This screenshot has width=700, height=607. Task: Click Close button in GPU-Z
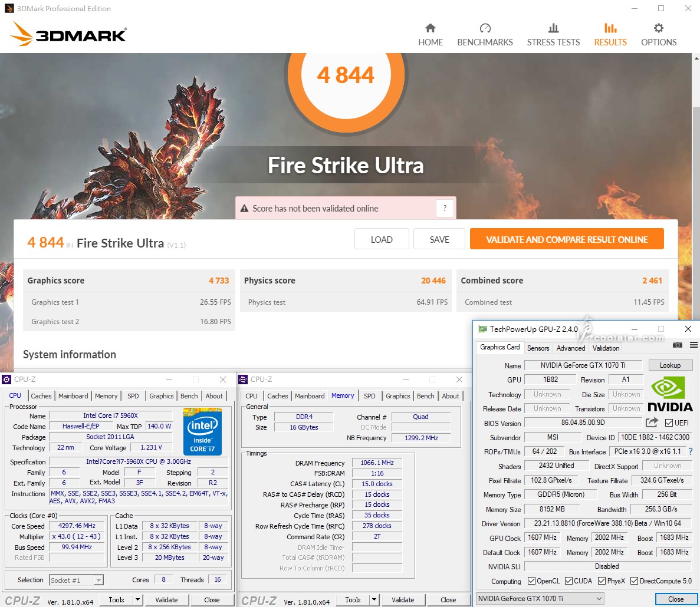[x=675, y=599]
